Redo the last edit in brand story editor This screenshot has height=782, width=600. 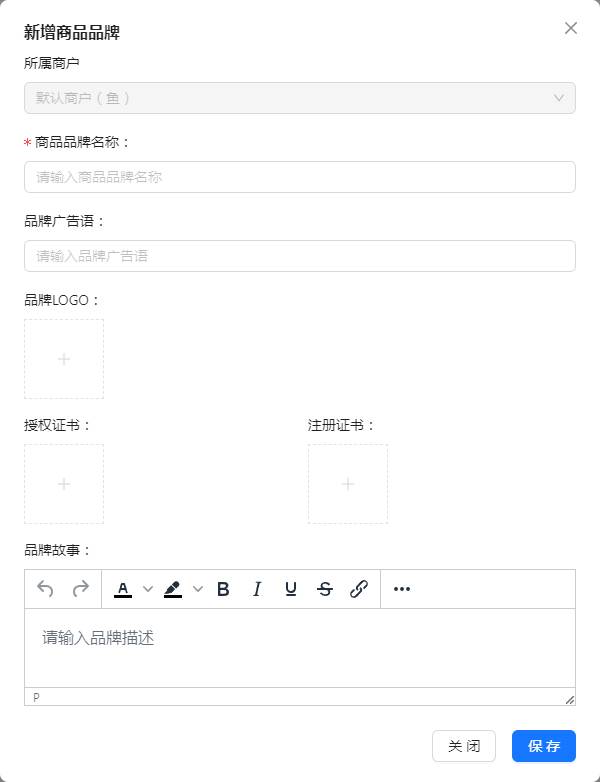click(x=80, y=589)
